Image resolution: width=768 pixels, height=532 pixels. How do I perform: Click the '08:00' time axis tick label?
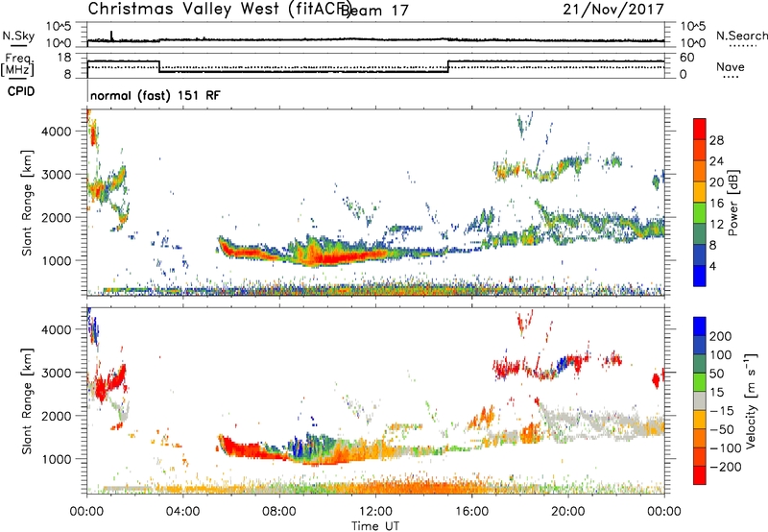(x=279, y=512)
